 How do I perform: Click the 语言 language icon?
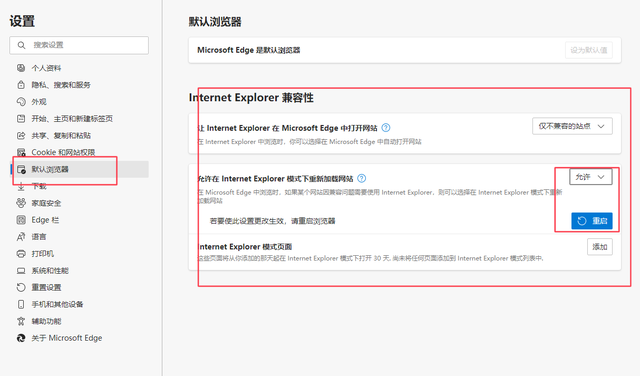point(21,237)
